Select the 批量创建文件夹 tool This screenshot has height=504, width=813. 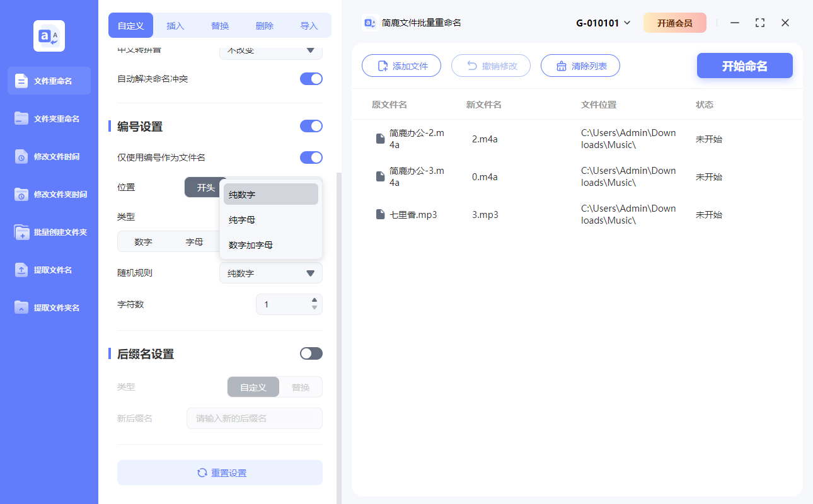tap(49, 232)
